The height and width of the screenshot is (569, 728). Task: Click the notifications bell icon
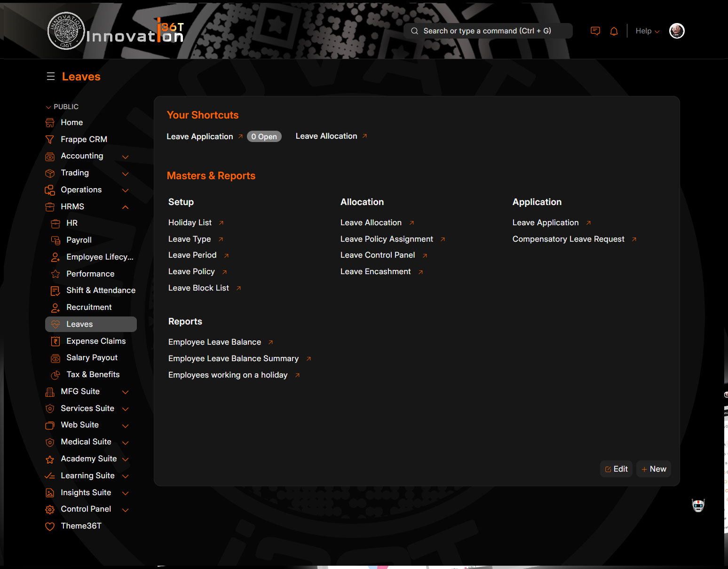point(614,31)
